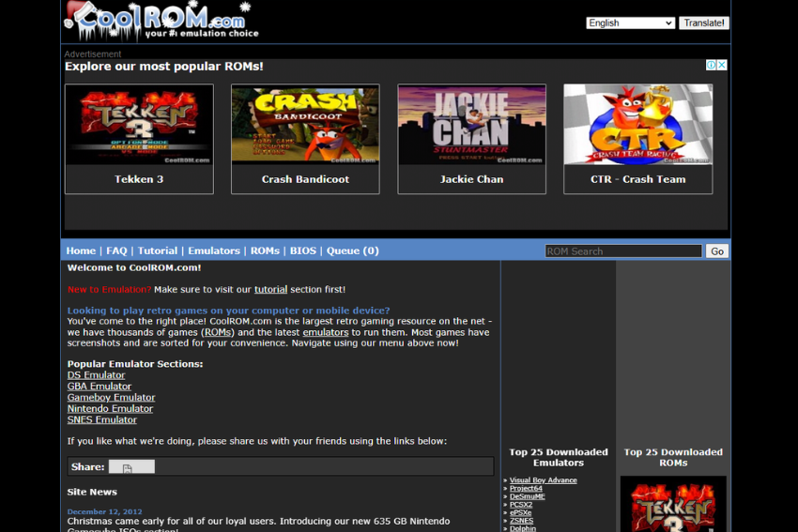Open the Jackie Chan ad thumbnail
The image size is (798, 532).
point(472,125)
